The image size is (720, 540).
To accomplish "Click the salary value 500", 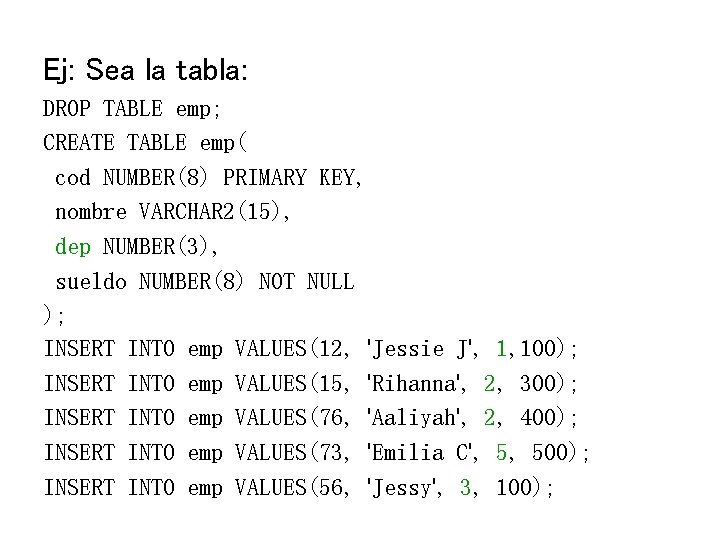I will (x=550, y=452).
